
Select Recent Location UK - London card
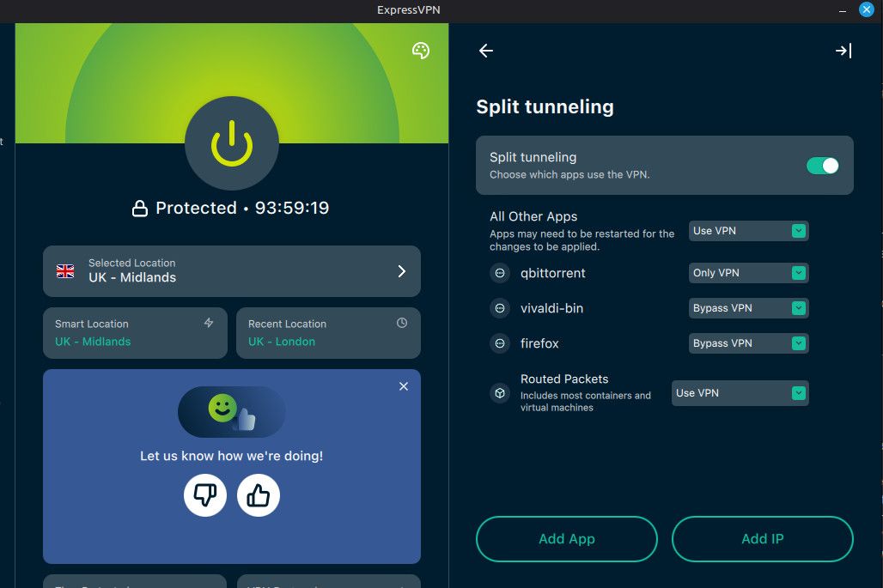[x=328, y=332]
